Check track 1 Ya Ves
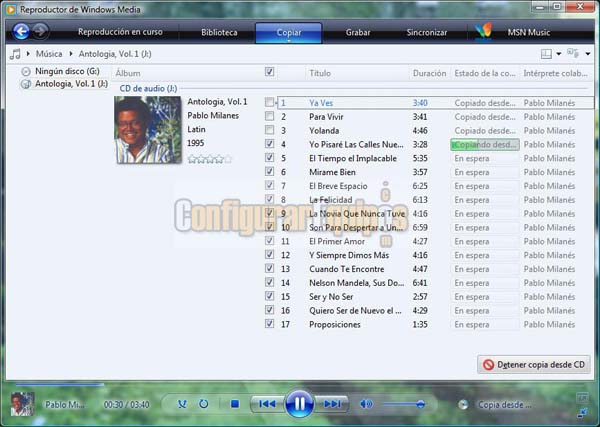Image resolution: width=600 pixels, height=427 pixels. [x=269, y=102]
